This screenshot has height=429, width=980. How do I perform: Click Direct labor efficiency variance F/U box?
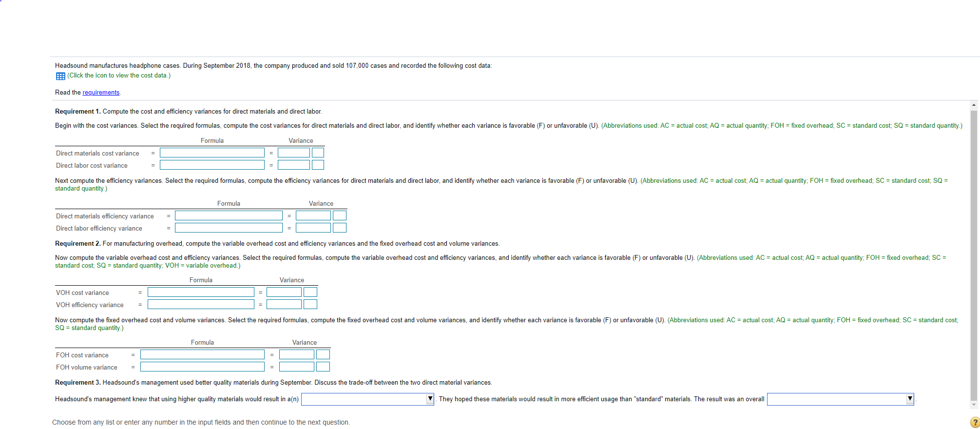tap(340, 228)
